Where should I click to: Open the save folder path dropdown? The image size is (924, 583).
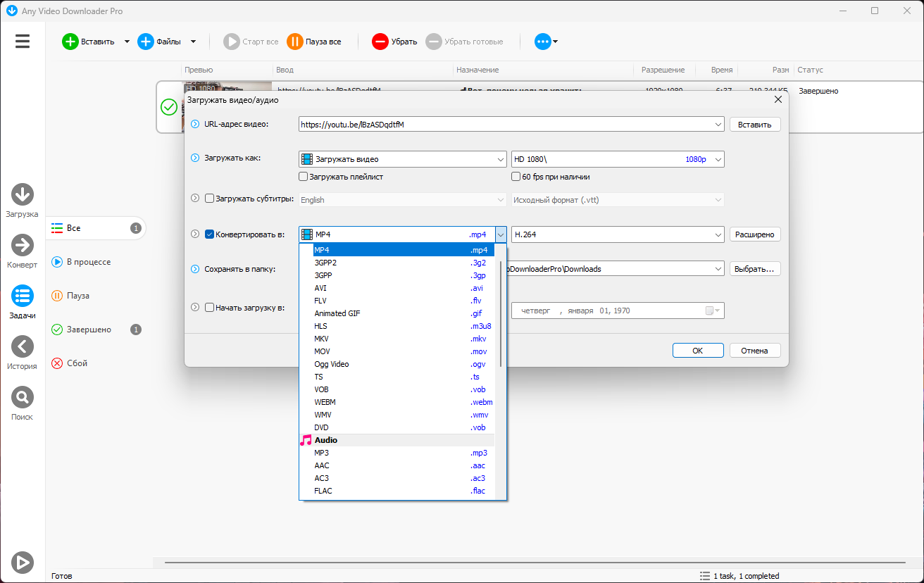point(718,269)
